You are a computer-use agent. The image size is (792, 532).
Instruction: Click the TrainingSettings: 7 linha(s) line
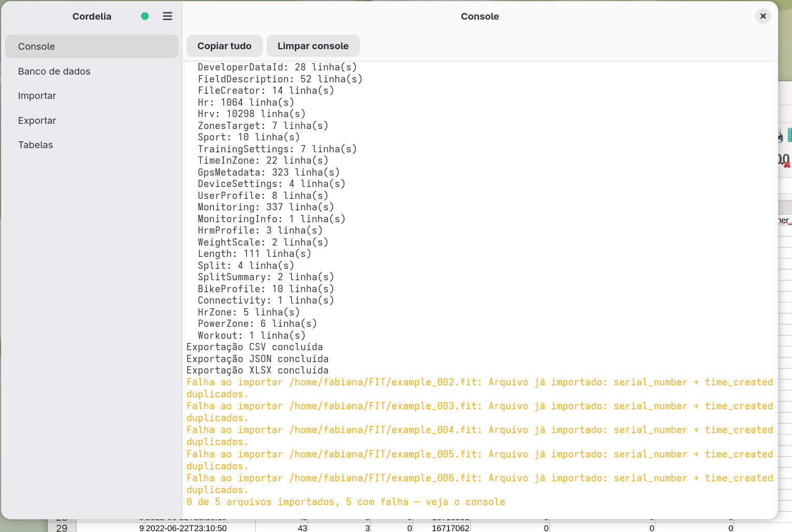pyautogui.click(x=277, y=149)
